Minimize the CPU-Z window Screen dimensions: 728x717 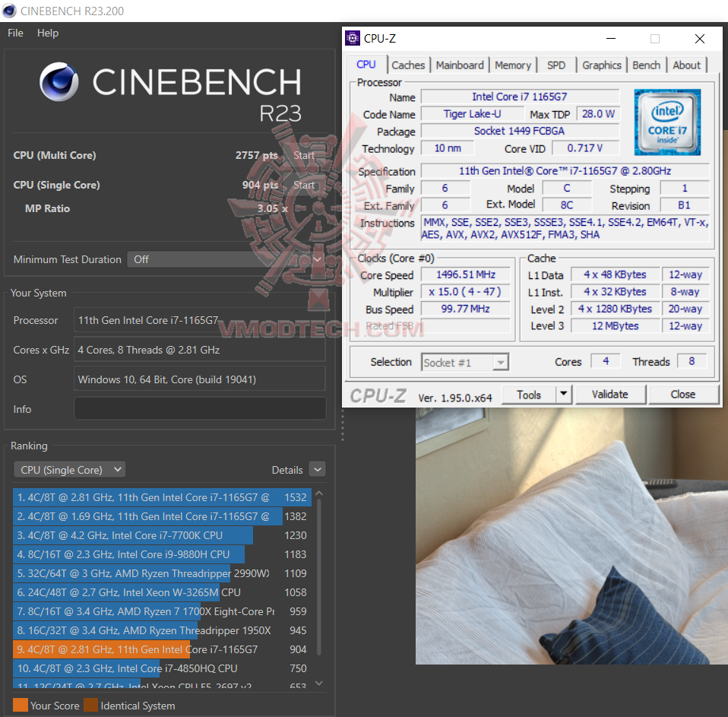tap(611, 39)
